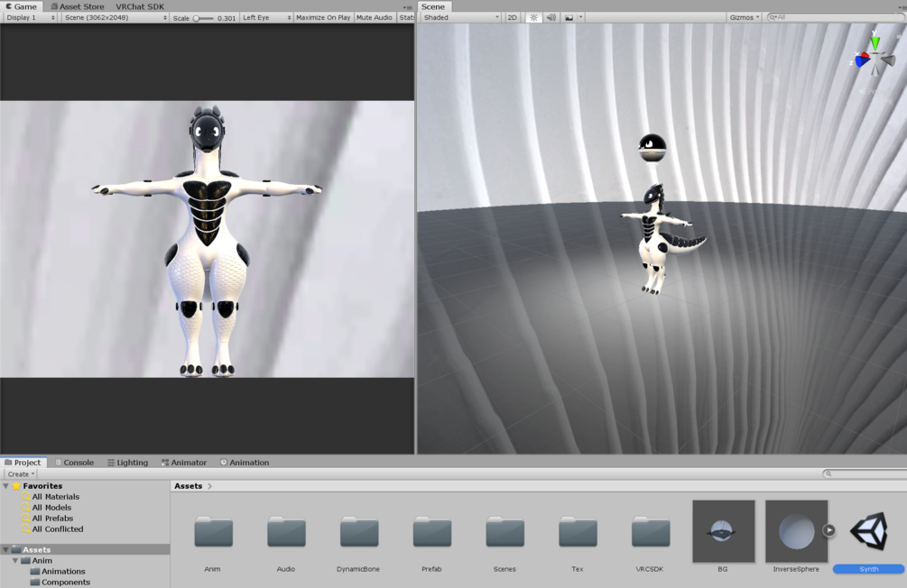Click the scene orientation gizmo
The height and width of the screenshot is (588, 907).
click(874, 57)
